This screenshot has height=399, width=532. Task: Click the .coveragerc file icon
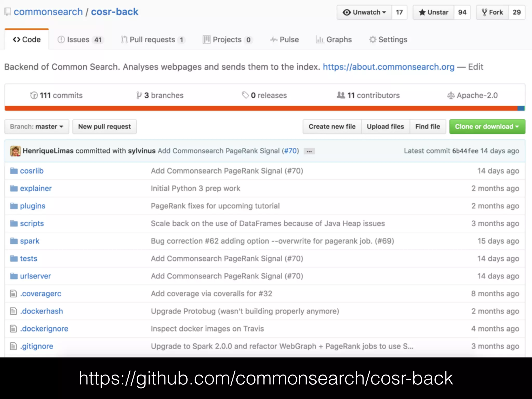[x=13, y=294]
